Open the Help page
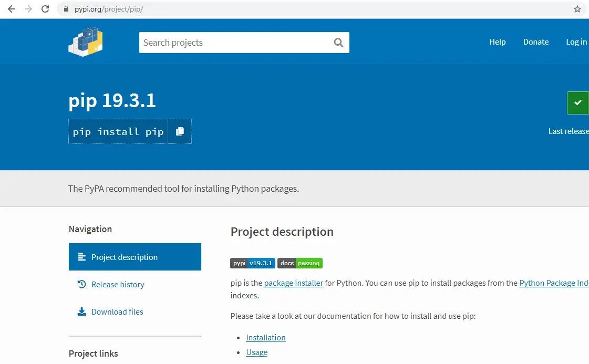 tap(498, 41)
